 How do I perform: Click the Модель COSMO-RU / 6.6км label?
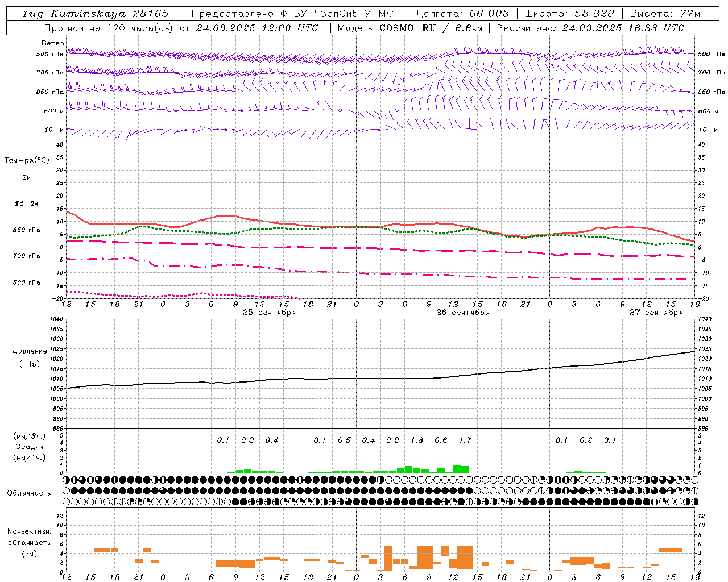pos(410,28)
